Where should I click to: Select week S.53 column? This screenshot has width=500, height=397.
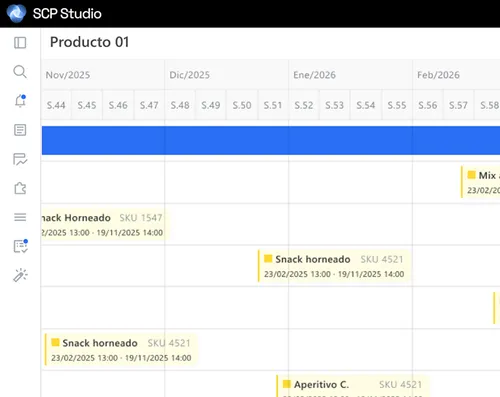334,105
